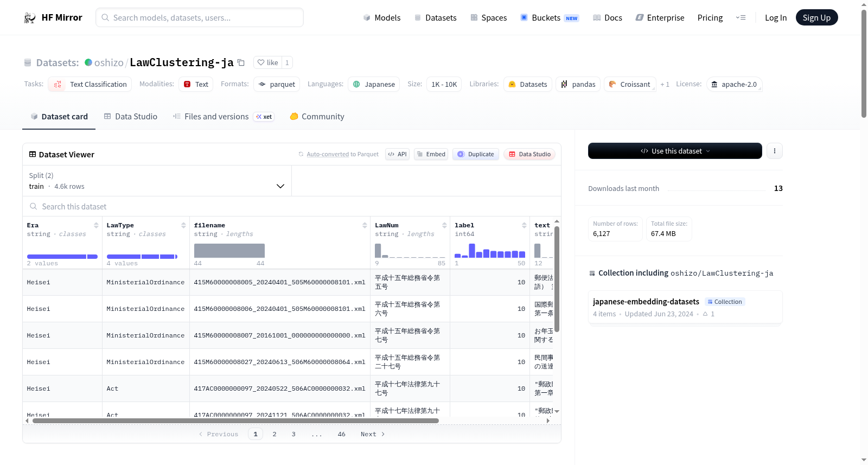Open the API button in viewer
868x465 pixels.
tap(397, 155)
